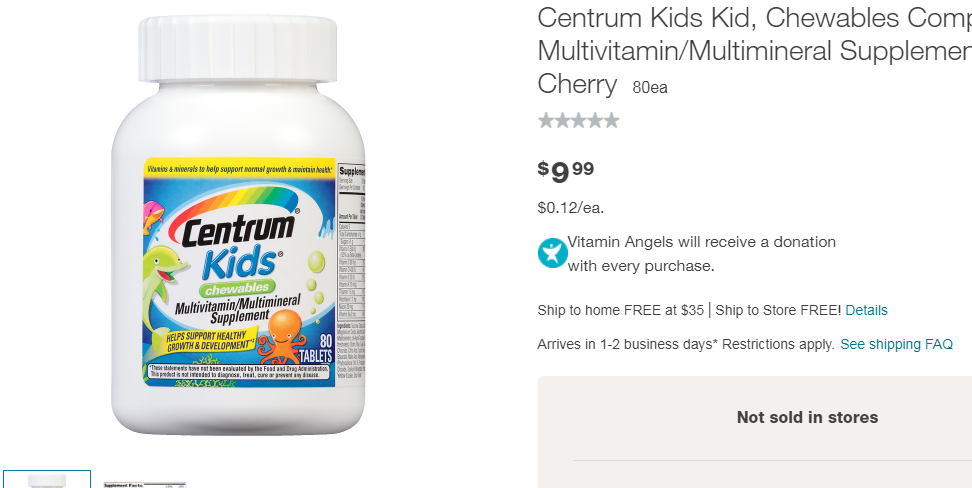This screenshot has height=488, width=972.
Task: Click the Vitamin Angels donation message
Action: pos(702,254)
